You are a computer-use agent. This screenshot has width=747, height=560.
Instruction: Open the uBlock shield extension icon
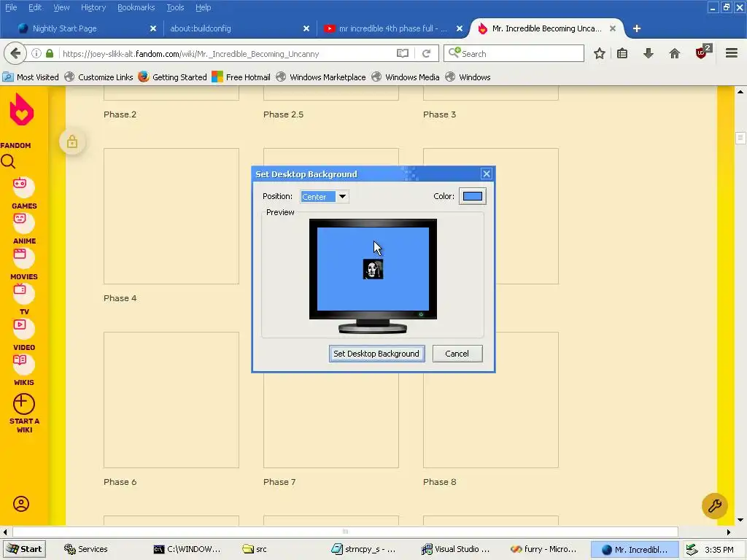(703, 52)
